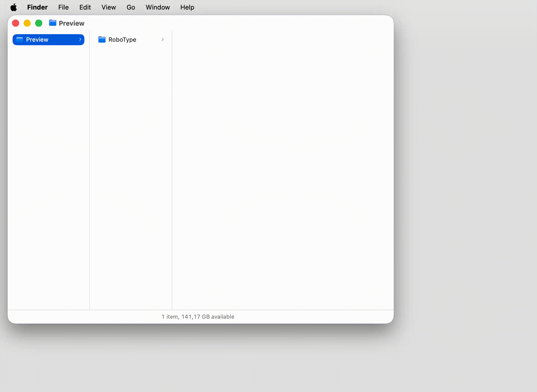
Task: Open the Apple menu
Action: pyautogui.click(x=14, y=8)
